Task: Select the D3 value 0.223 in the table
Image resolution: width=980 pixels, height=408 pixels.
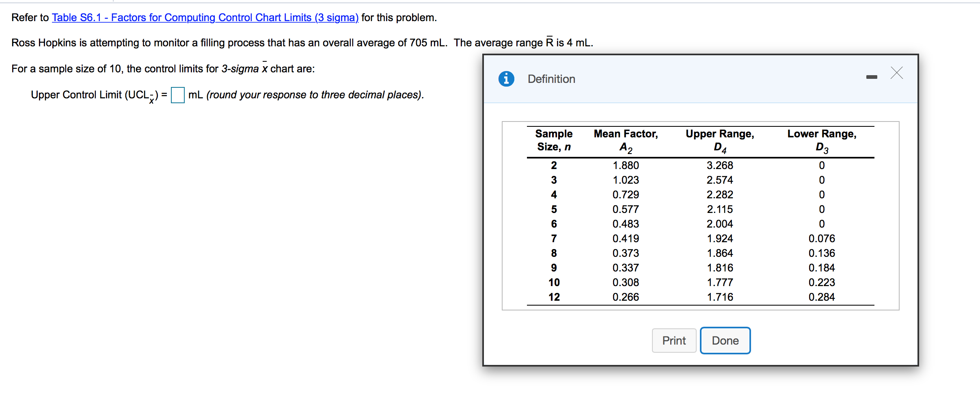Action: (x=822, y=282)
